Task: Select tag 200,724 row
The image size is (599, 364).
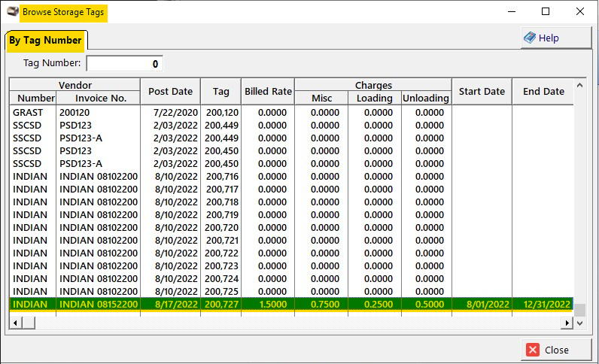Action: pyautogui.click(x=291, y=279)
